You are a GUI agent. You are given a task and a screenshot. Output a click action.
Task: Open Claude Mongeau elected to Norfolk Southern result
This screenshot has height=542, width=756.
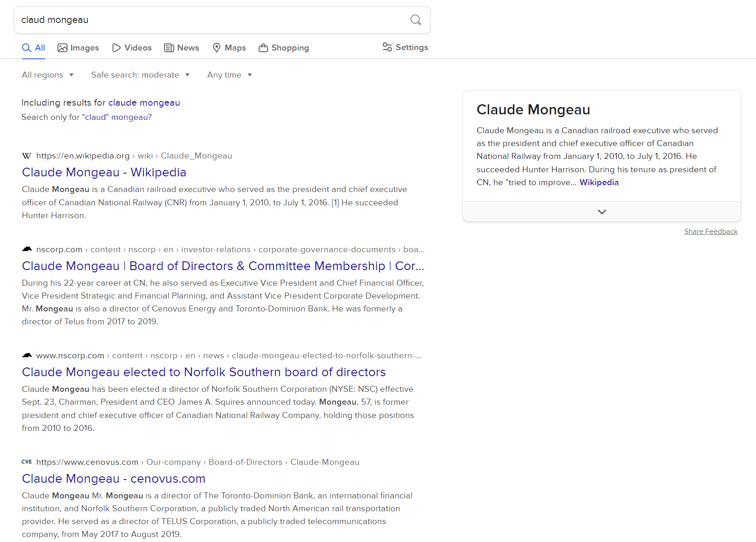click(204, 372)
